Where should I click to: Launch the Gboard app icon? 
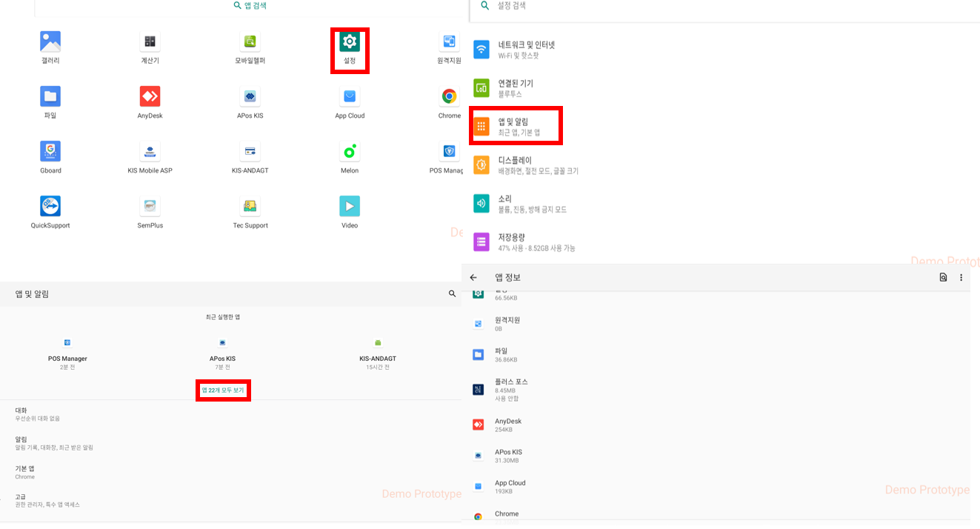(50, 152)
